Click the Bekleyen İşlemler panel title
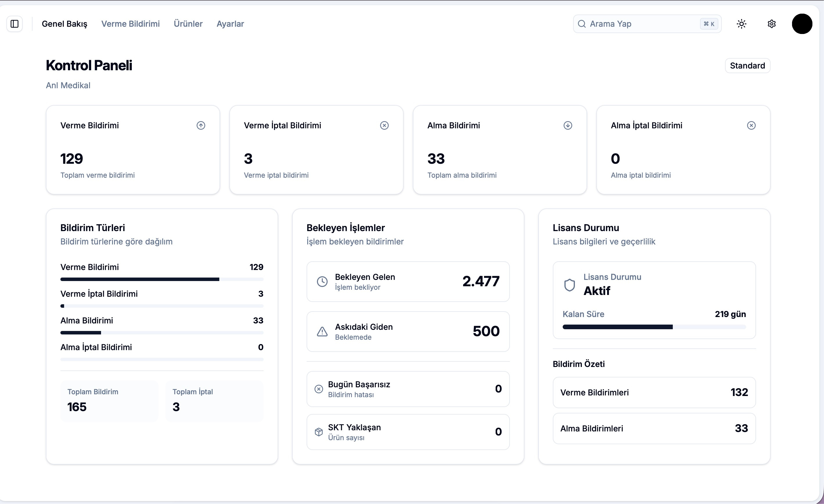 (x=346, y=228)
